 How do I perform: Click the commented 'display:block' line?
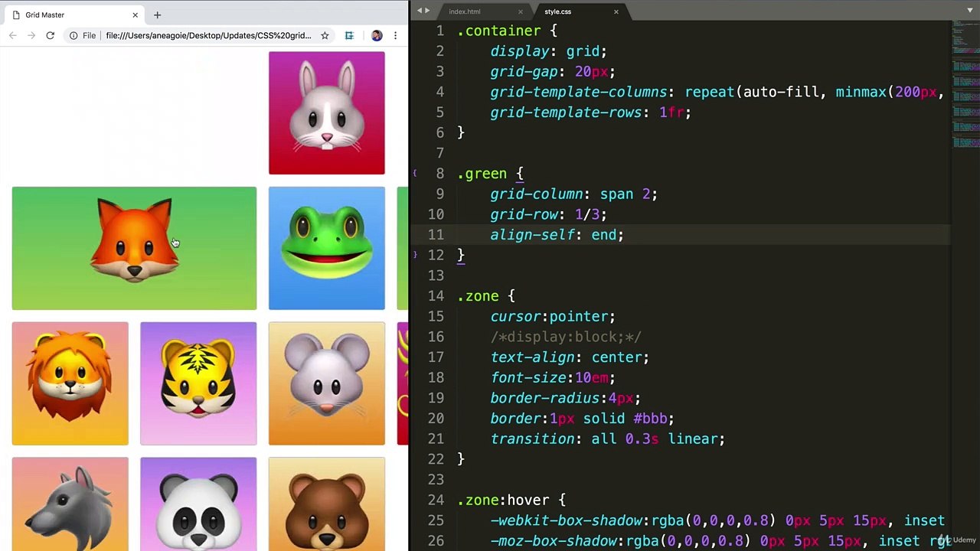pos(565,337)
